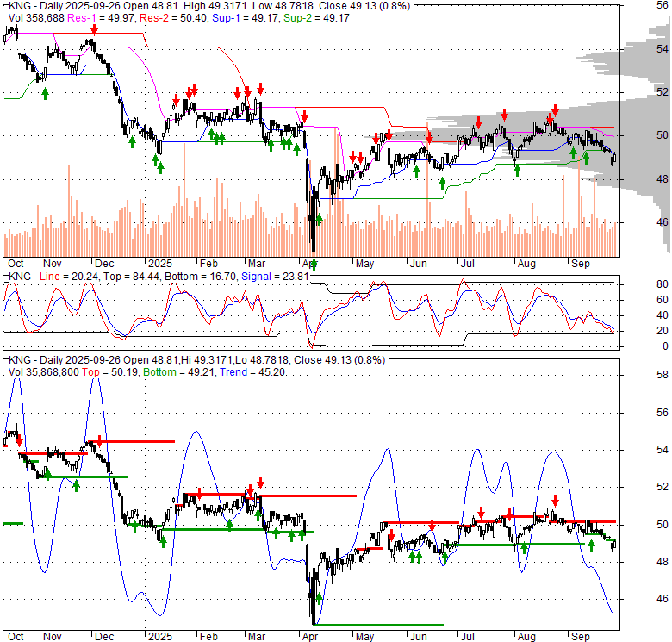Select the 'Sup-2 = 49.17' legend label

click(x=317, y=18)
